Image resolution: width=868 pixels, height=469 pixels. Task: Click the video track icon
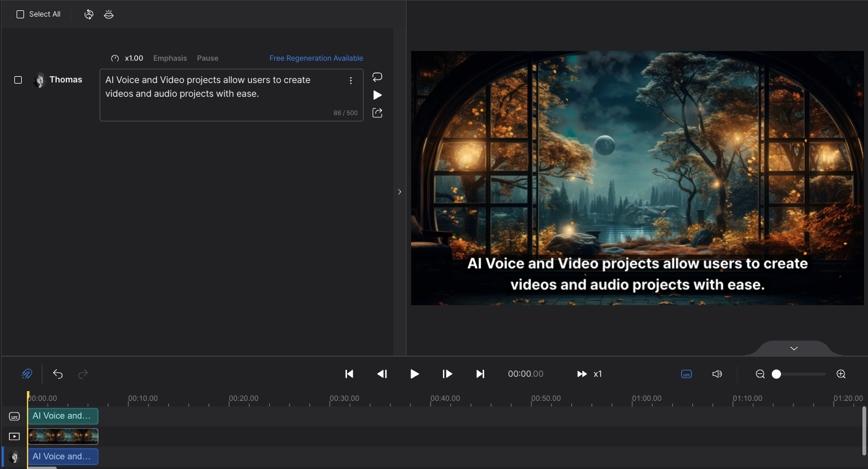(14, 436)
